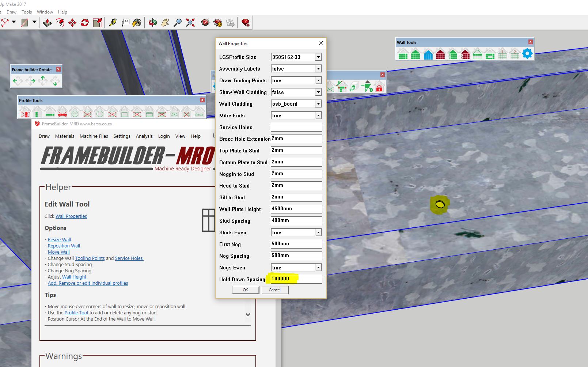Screen dimensions: 588x367
Task: Open the Login menu
Action: (164, 136)
